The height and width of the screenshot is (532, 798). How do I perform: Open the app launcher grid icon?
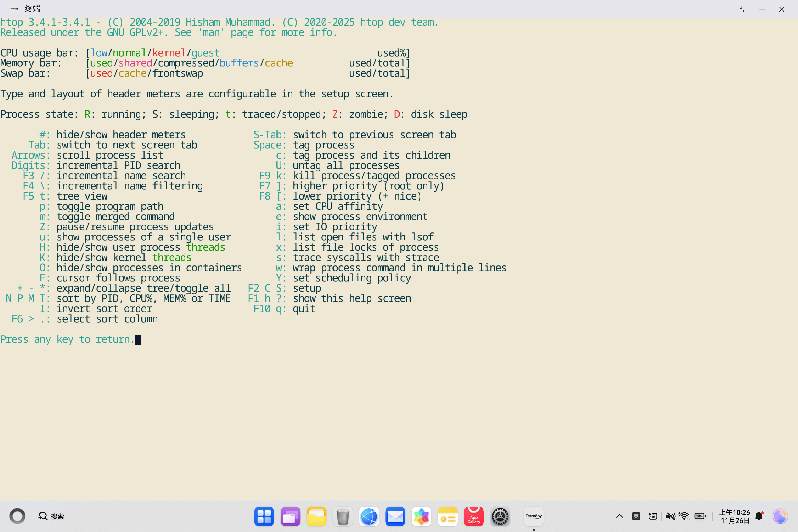[264, 516]
